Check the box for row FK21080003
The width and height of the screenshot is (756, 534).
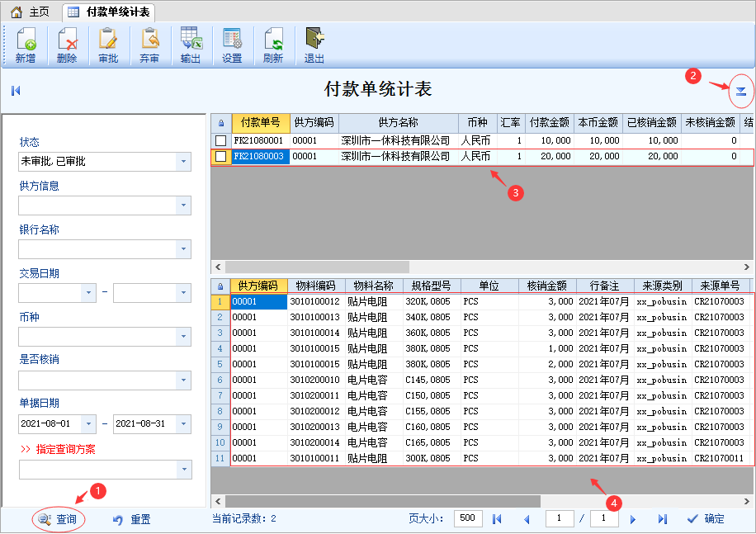221,157
